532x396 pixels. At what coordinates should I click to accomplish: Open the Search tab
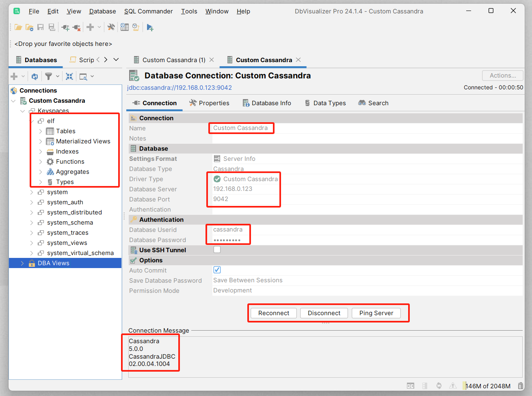click(x=373, y=103)
